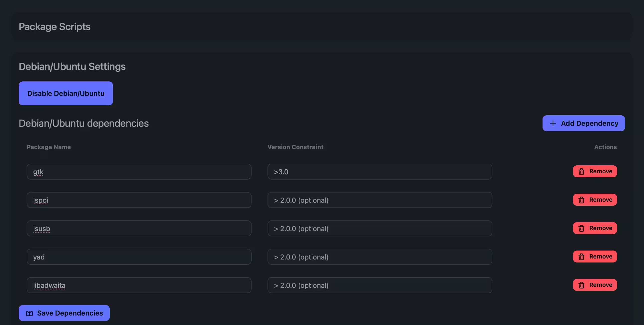Click the trash icon for yad dependency
The height and width of the screenshot is (325, 644).
(581, 257)
